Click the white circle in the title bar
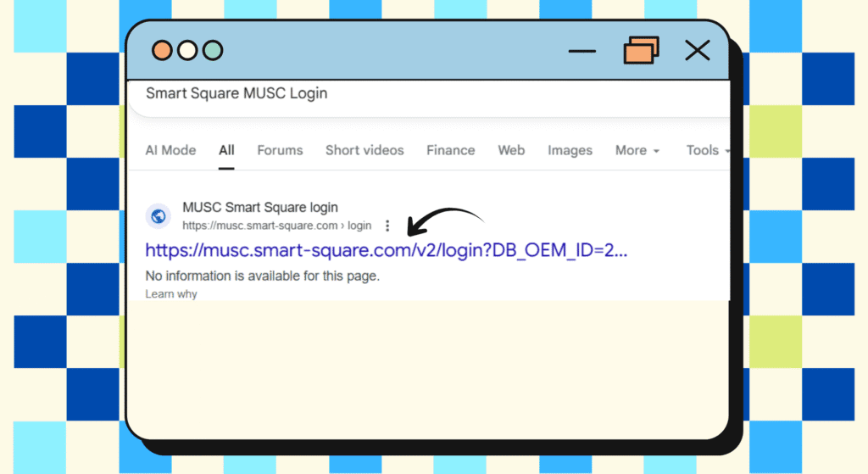868x474 pixels. [x=187, y=51]
